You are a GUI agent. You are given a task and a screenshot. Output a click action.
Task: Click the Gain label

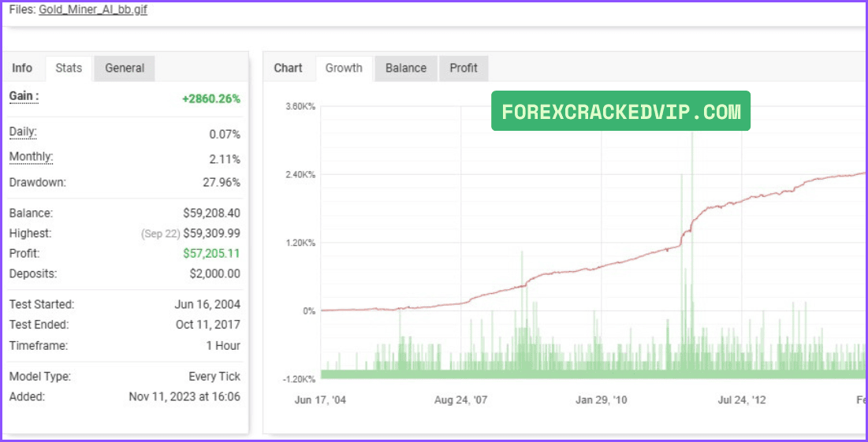(24, 97)
